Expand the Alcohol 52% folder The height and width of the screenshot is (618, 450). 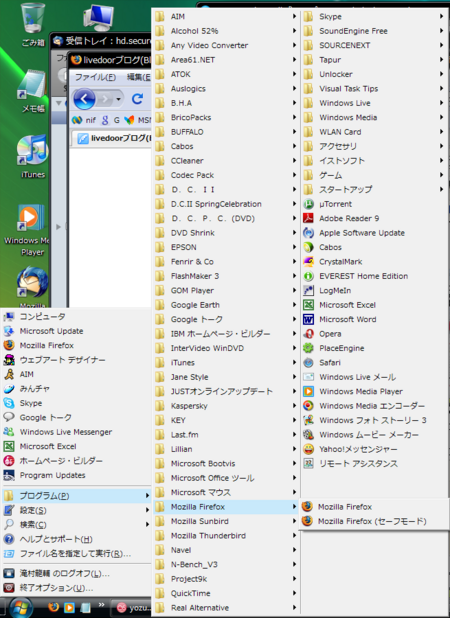click(226, 31)
